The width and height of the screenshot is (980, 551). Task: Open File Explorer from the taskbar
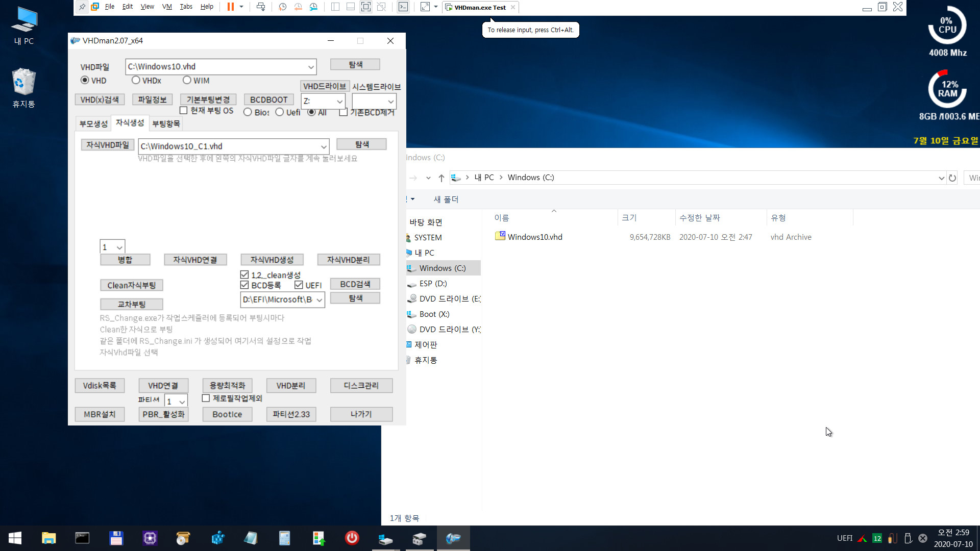point(48,538)
